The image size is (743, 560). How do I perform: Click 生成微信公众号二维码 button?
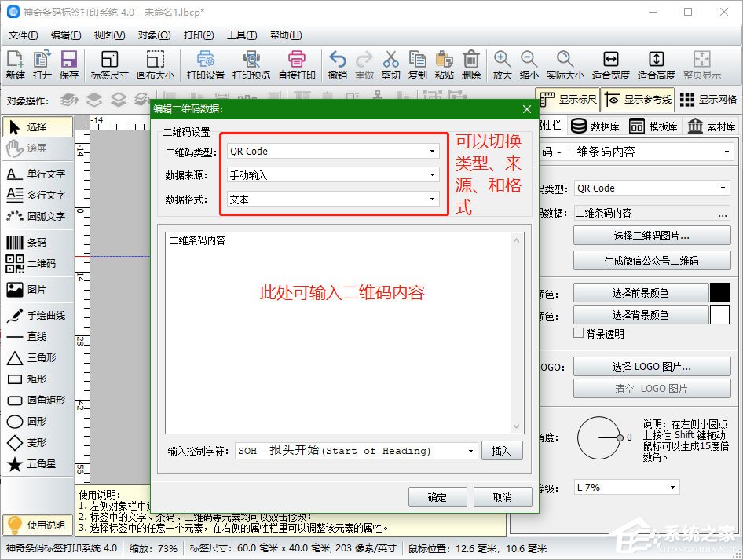pyautogui.click(x=652, y=262)
